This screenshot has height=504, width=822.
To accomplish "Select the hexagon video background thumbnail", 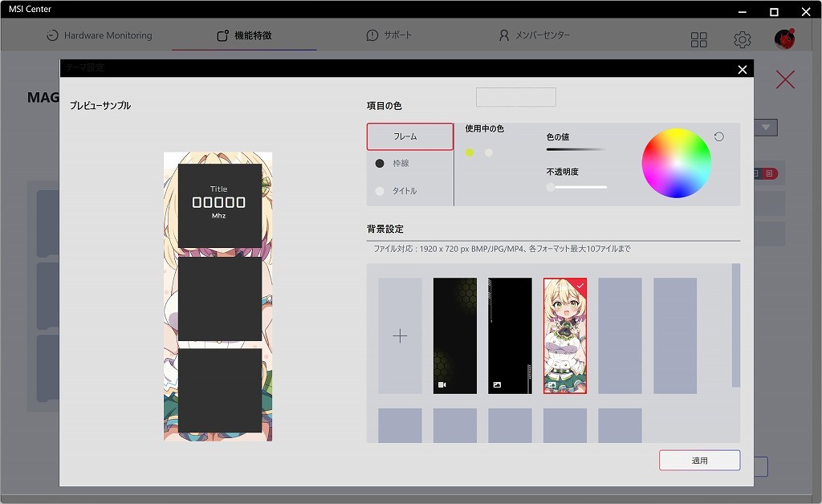I will coord(455,335).
